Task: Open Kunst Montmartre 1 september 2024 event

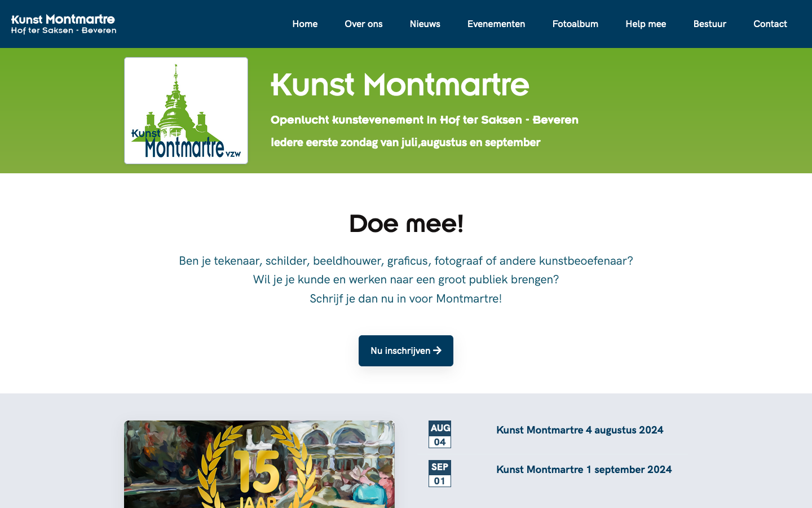Action: (x=584, y=470)
